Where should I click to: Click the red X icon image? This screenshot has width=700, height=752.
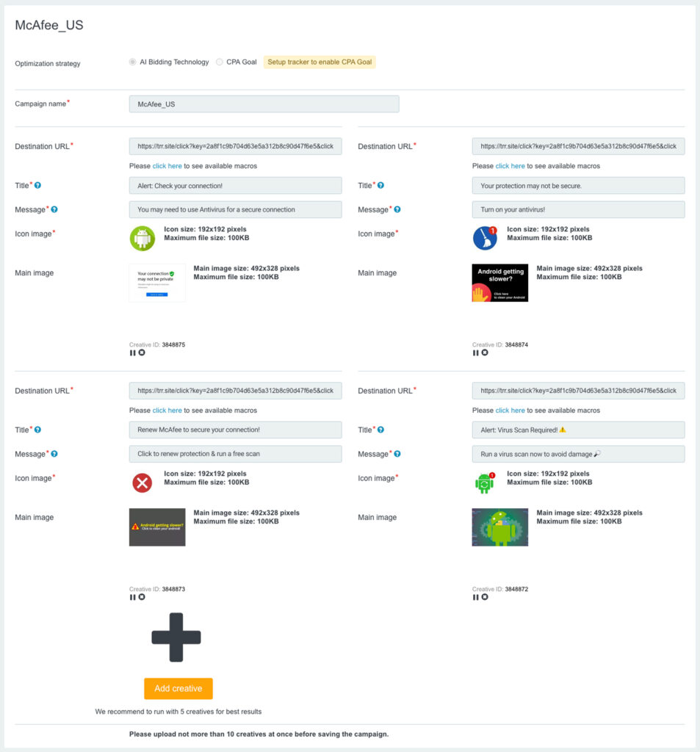[x=142, y=482]
